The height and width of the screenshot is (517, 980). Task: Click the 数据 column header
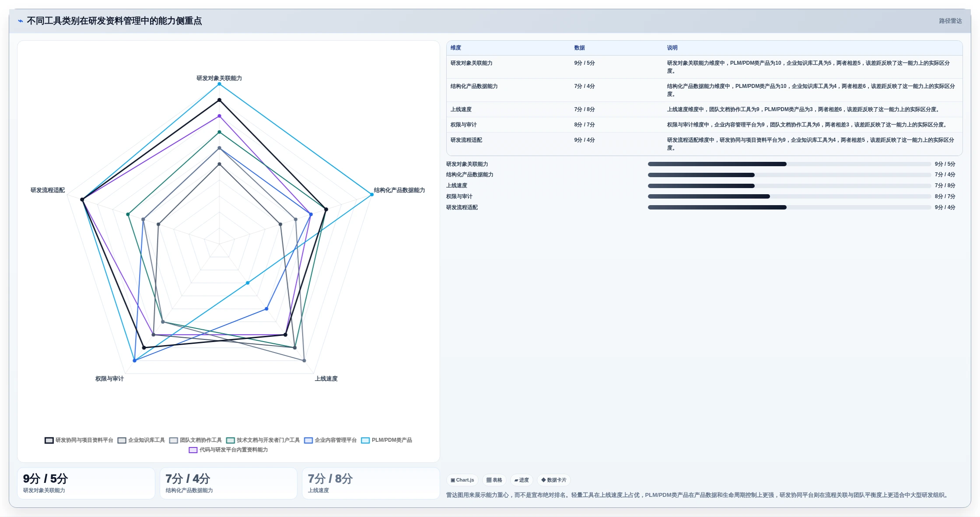[579, 48]
